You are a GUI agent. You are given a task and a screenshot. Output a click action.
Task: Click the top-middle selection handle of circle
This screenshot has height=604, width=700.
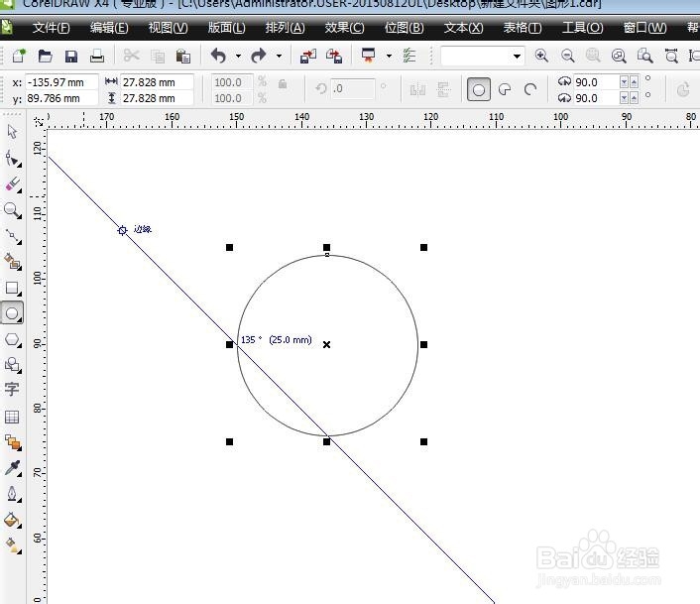pyautogui.click(x=327, y=247)
